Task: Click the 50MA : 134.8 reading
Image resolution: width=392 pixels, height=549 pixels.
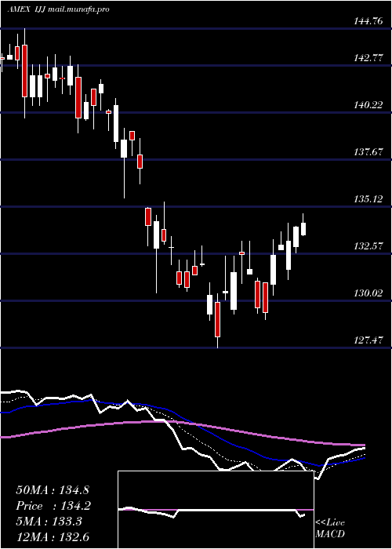Action: point(53,490)
